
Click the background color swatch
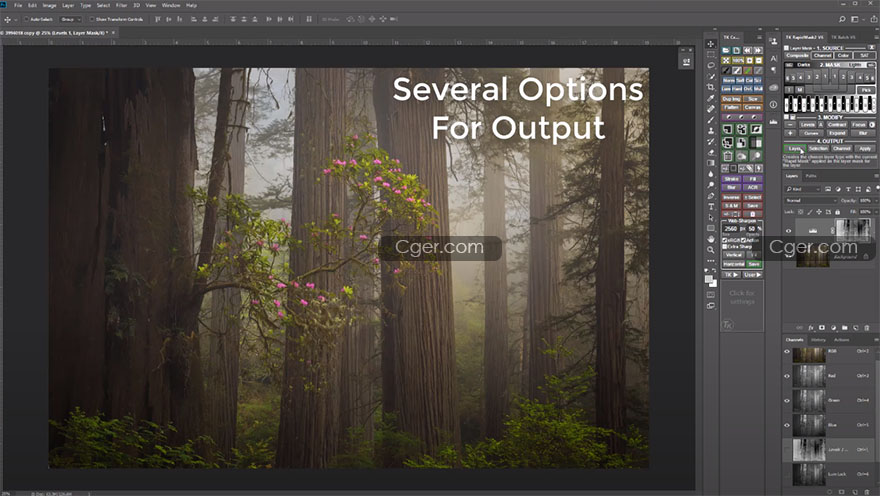point(713,283)
